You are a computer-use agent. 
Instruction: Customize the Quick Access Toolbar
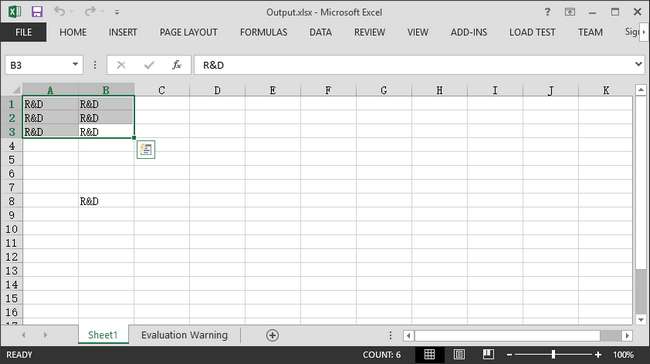click(117, 12)
